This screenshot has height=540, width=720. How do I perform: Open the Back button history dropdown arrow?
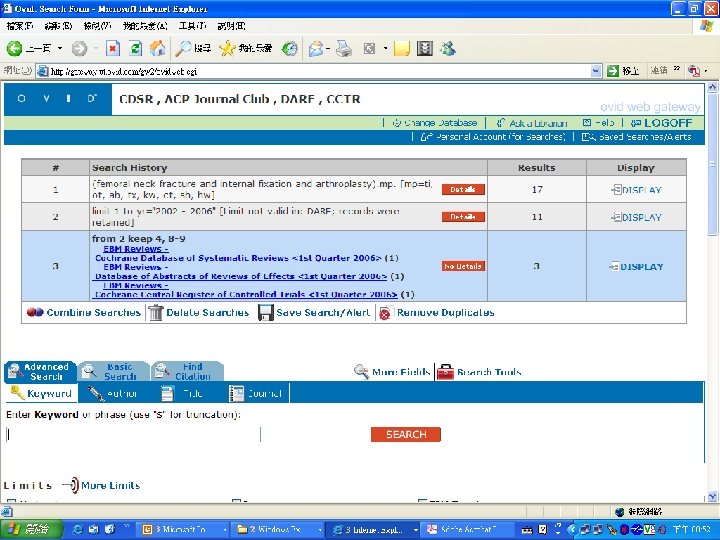click(x=59, y=48)
